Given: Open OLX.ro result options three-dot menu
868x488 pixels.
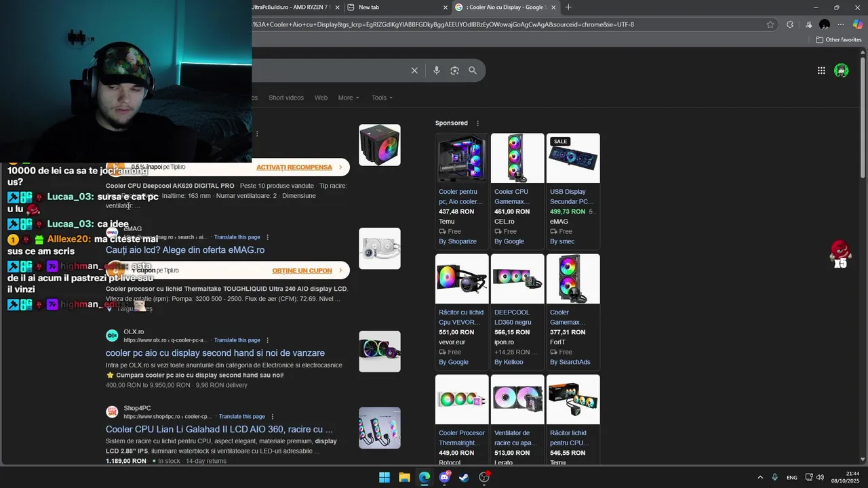Looking at the screenshot, I should pos(267,340).
